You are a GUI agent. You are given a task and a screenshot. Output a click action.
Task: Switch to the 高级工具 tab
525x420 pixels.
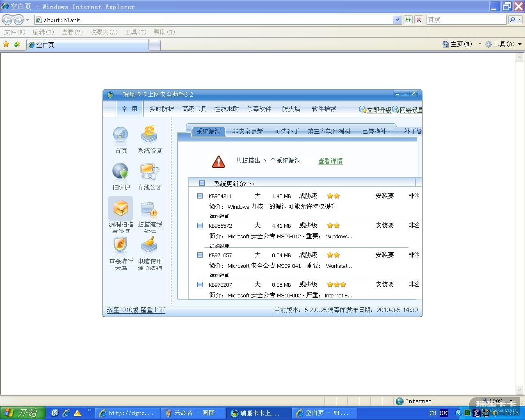194,109
